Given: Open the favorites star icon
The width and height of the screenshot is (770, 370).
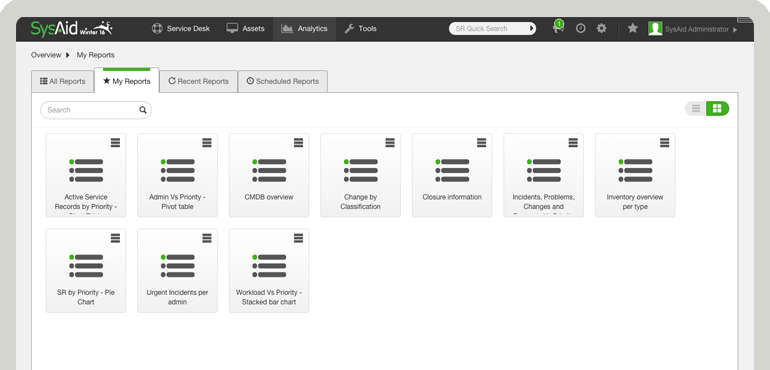Looking at the screenshot, I should (x=632, y=28).
